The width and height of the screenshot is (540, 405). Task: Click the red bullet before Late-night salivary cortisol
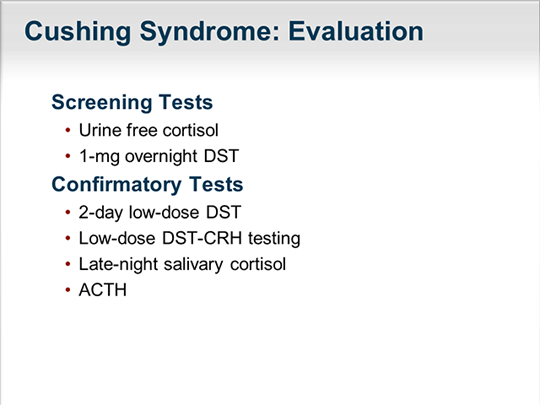pos(68,264)
